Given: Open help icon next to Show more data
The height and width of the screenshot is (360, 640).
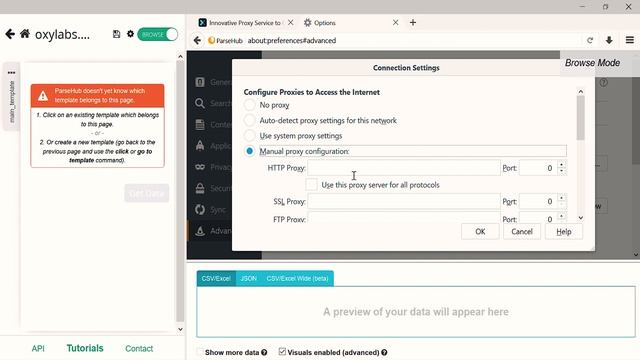Looking at the screenshot, I should (x=264, y=352).
